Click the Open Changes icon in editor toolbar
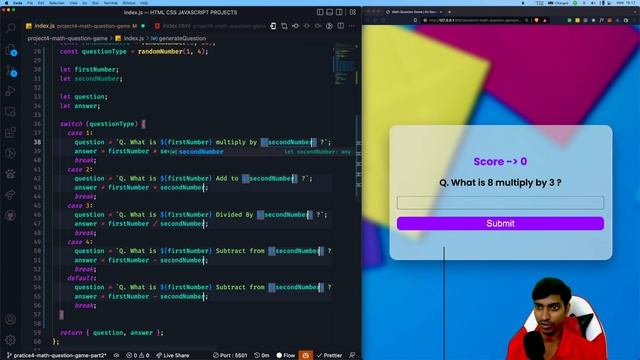 tap(284, 26)
